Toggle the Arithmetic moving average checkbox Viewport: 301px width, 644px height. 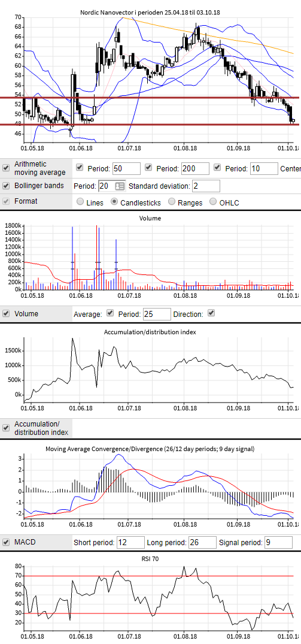pyautogui.click(x=6, y=168)
